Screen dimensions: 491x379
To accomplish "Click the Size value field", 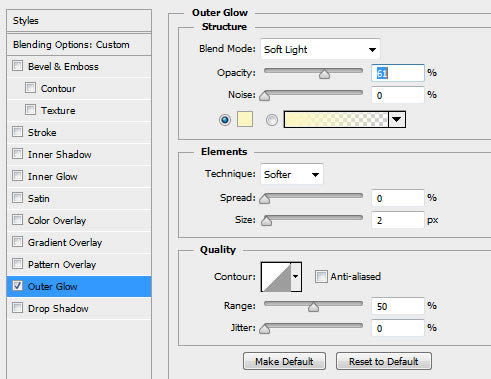I will [398, 220].
